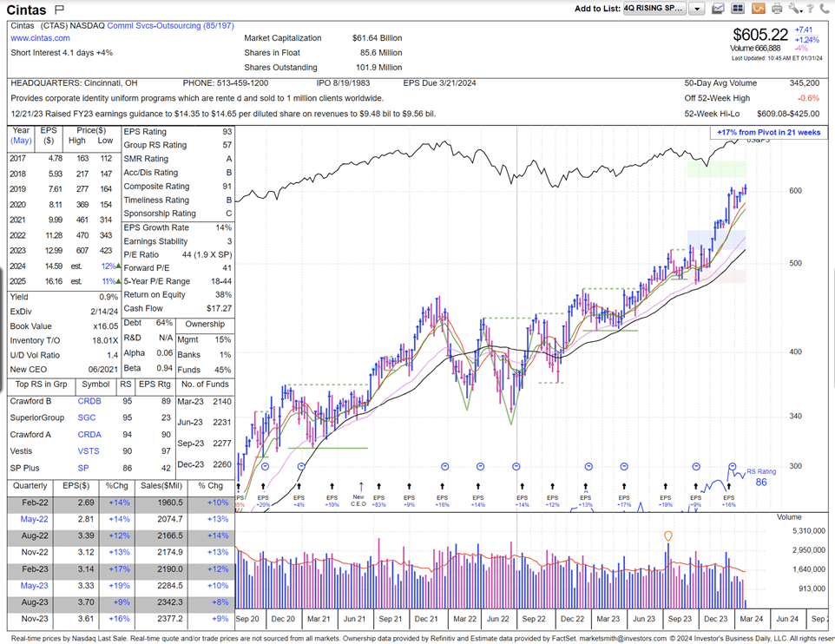Open MarketSmith help with the question mark
Image resolution: width=835 pixels, height=644 pixels.
tap(811, 8)
